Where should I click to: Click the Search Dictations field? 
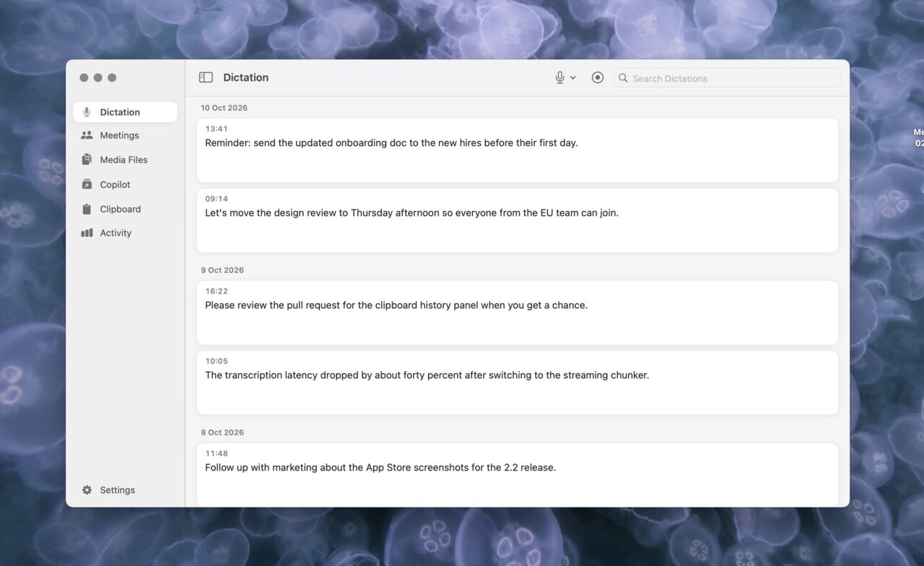click(x=727, y=78)
